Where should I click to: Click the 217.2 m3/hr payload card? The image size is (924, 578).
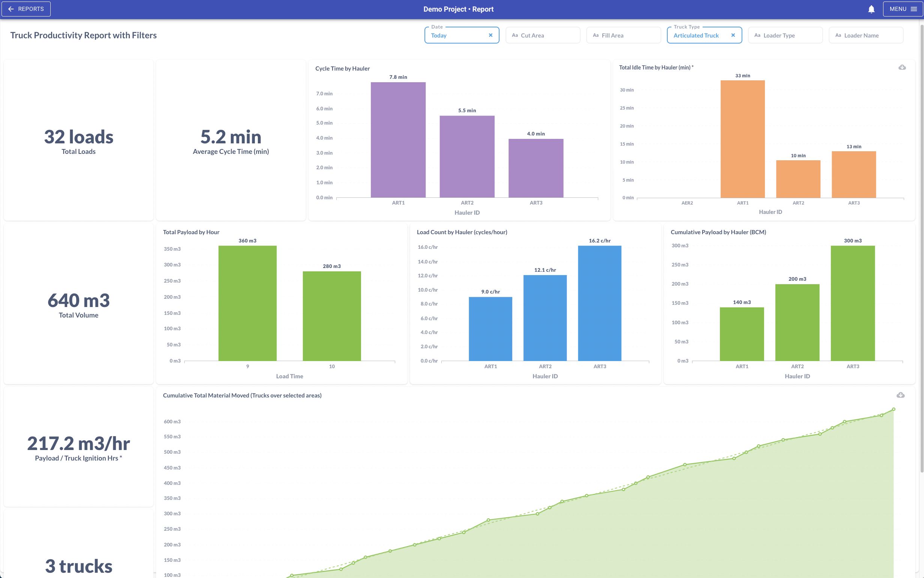pos(79,447)
